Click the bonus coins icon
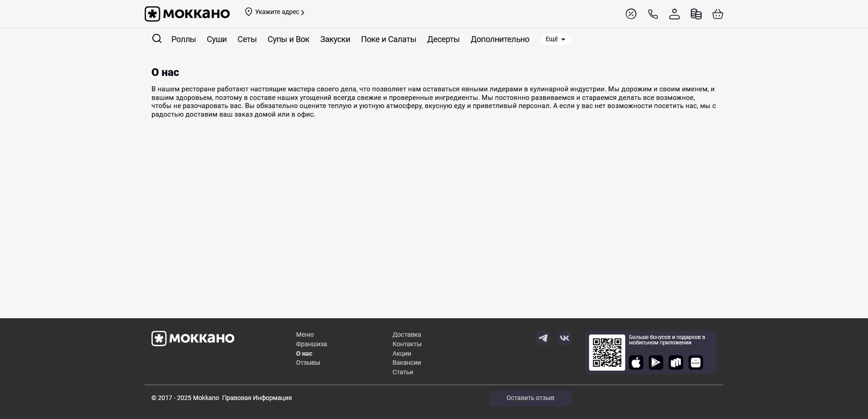Screen dimensions: 868x419 (x=696, y=14)
